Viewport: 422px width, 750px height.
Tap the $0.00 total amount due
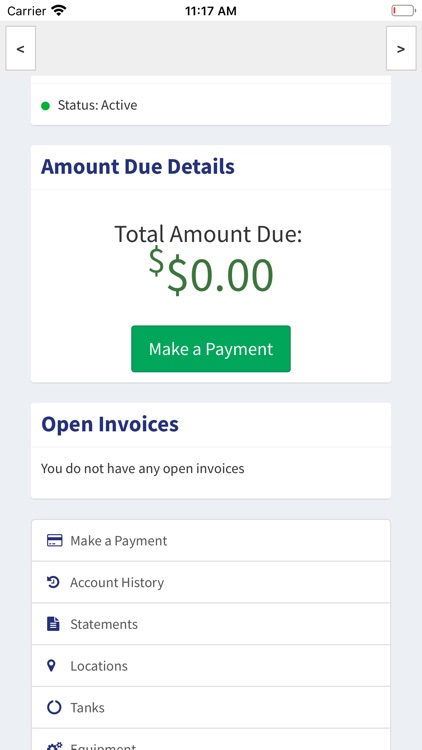click(x=211, y=273)
